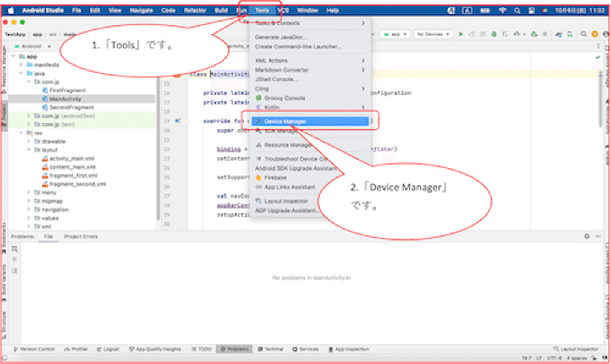Viewport: 611px width, 364px height.
Task: Click the orange shield icon in toolbar
Action: 595,34
